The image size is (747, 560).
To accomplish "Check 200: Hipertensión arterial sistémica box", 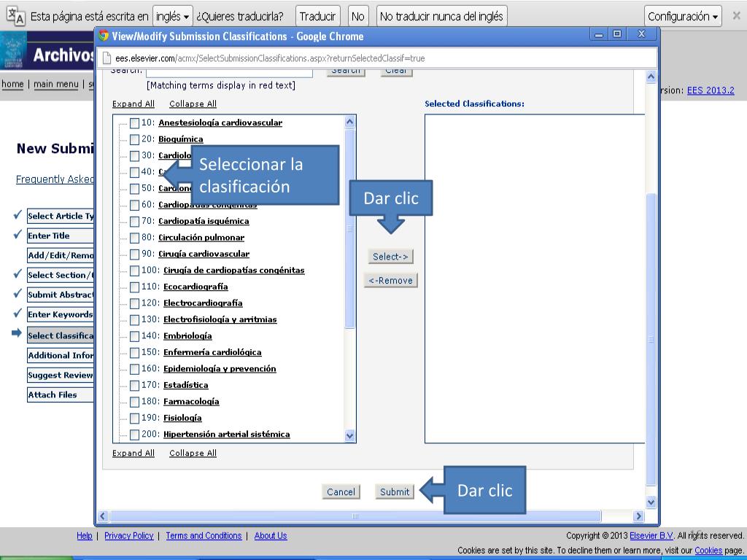I will [134, 435].
